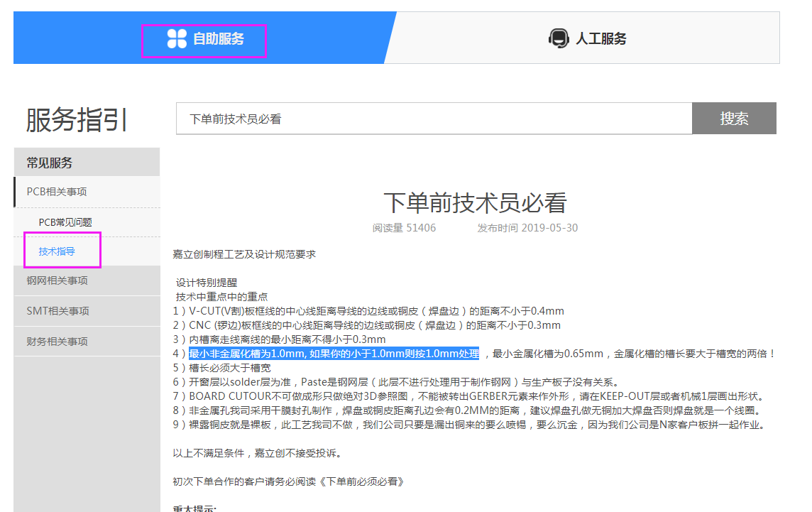Click the 阅读量 51406 view count
812x512 pixels.
[404, 228]
